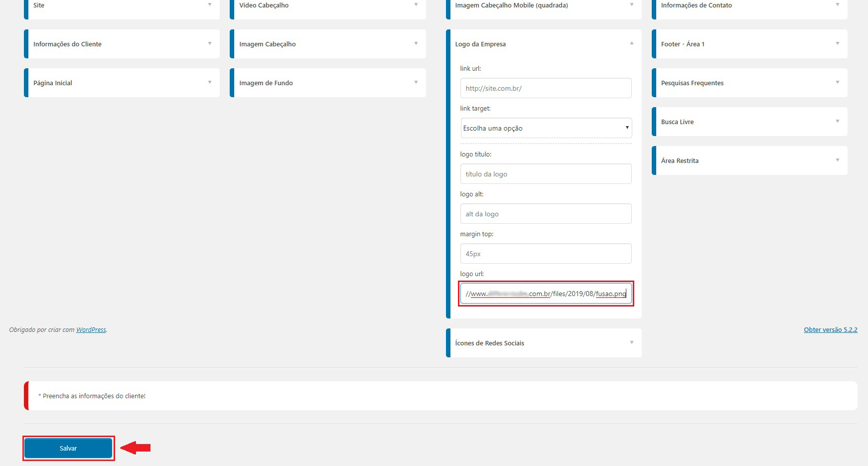The width and height of the screenshot is (868, 466).
Task: Expand Imagem de Fundo panel
Action: coord(416,83)
